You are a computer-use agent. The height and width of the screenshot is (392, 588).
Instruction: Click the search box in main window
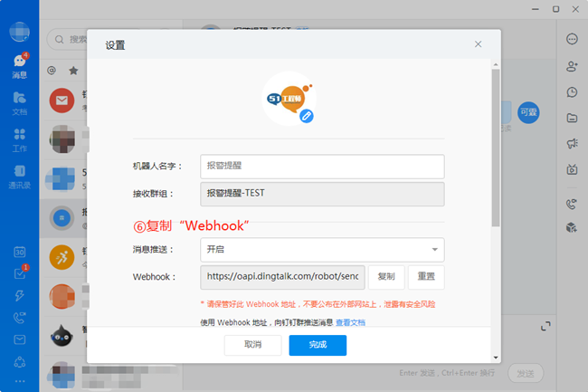coord(68,39)
